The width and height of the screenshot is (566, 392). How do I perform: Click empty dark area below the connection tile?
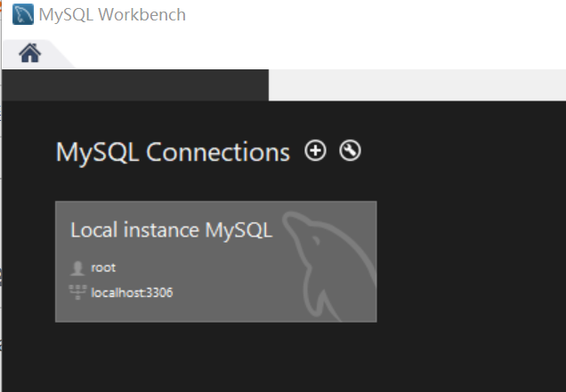point(216,357)
